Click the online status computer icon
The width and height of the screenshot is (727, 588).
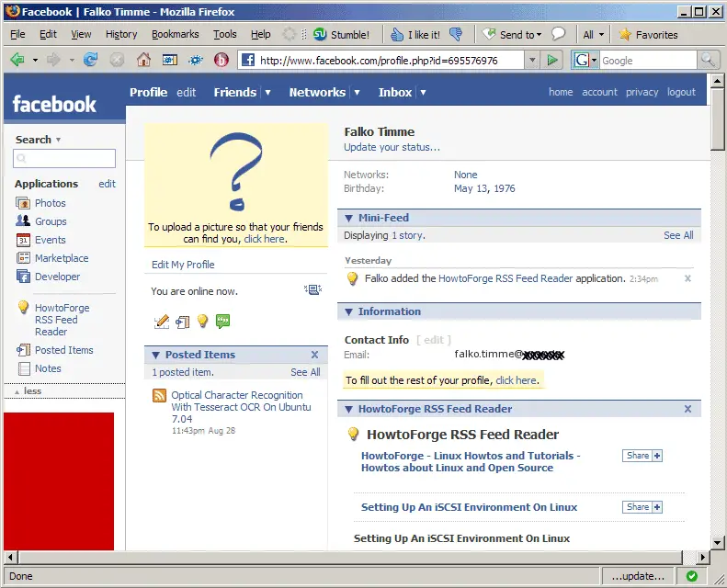pos(313,289)
